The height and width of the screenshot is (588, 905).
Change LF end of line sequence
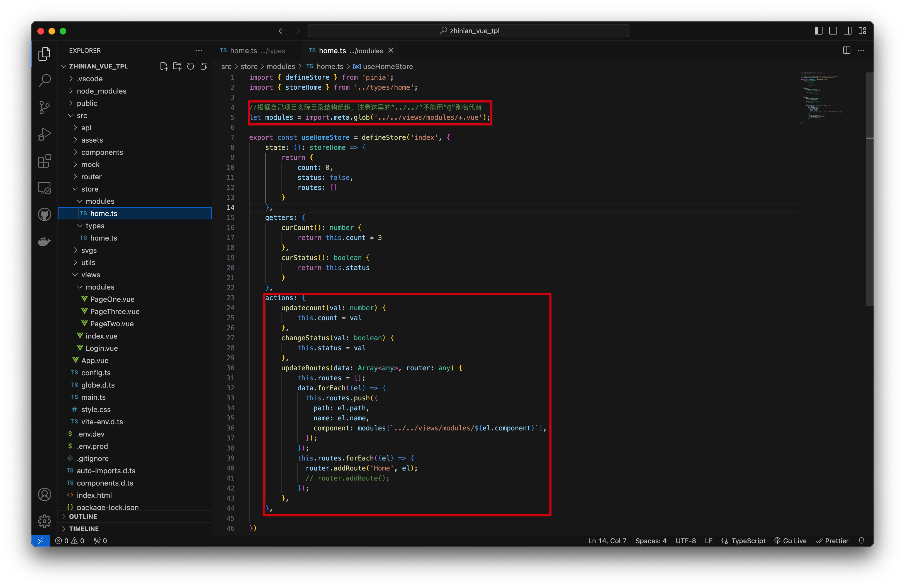[708, 540]
